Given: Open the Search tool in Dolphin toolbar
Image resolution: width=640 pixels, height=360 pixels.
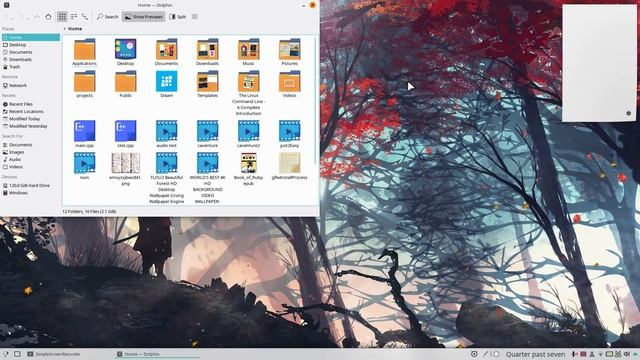Looking at the screenshot, I should click(x=107, y=17).
